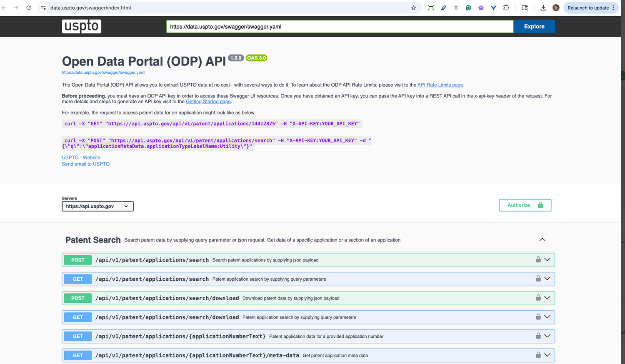
Task: Click the browser back arrow
Action: (x=4, y=7)
